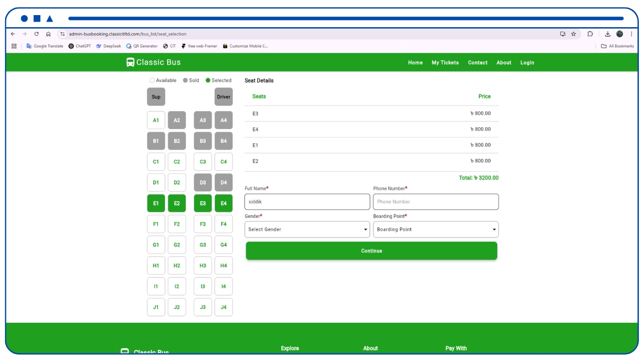The height and width of the screenshot is (362, 644).
Task: Select available seat F3
Action: pyautogui.click(x=203, y=224)
